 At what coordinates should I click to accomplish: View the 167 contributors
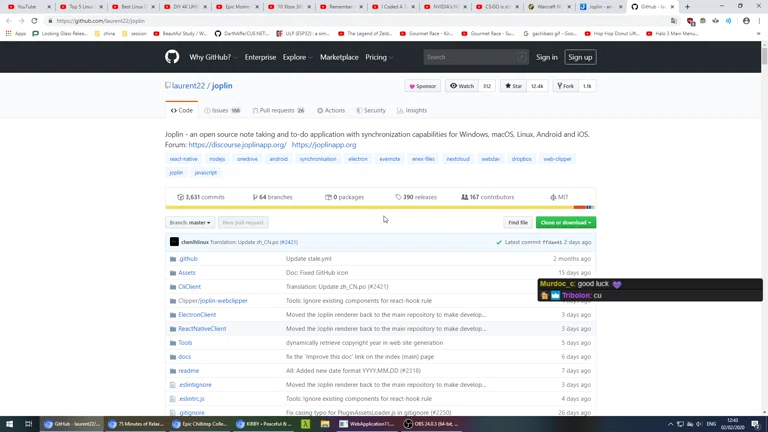(x=487, y=197)
